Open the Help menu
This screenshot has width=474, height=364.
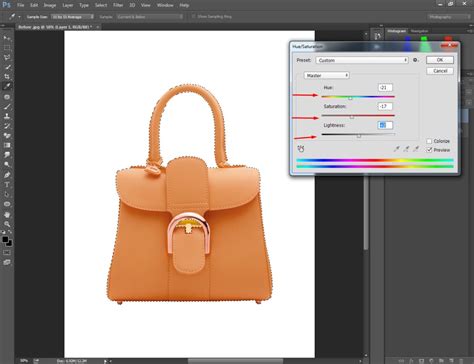click(x=184, y=5)
